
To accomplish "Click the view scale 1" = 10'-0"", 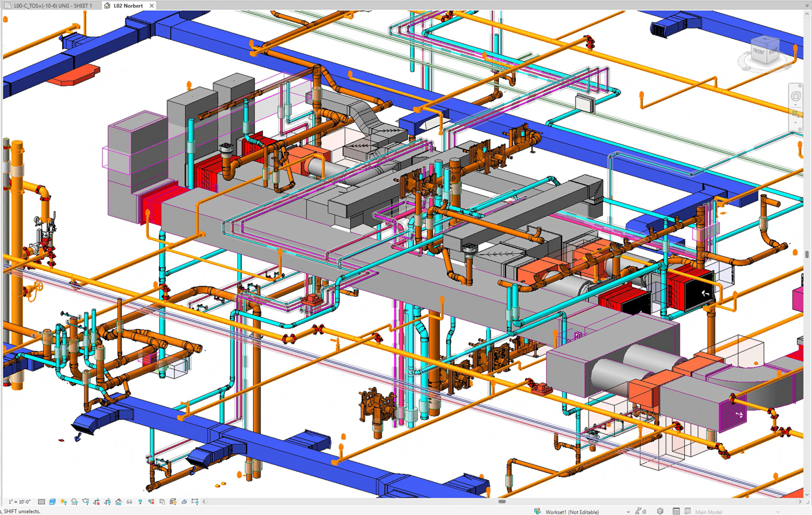I will [20, 502].
